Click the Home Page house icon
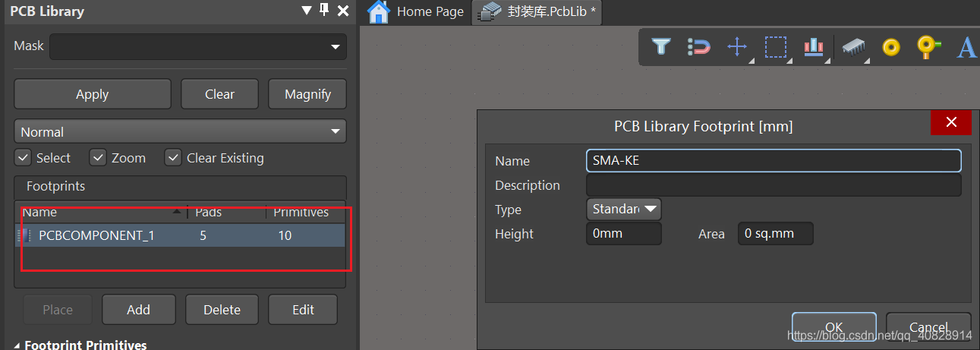Viewport: 980px width, 350px height. click(379, 11)
